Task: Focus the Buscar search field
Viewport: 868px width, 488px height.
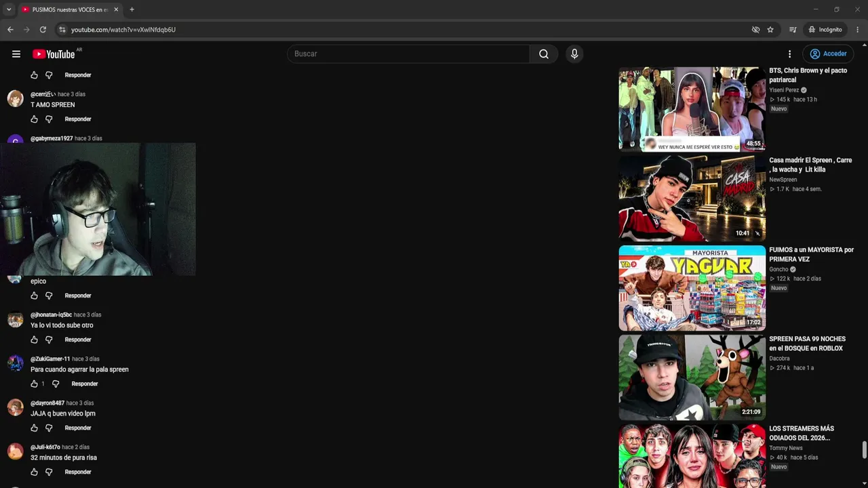Action: point(408,54)
